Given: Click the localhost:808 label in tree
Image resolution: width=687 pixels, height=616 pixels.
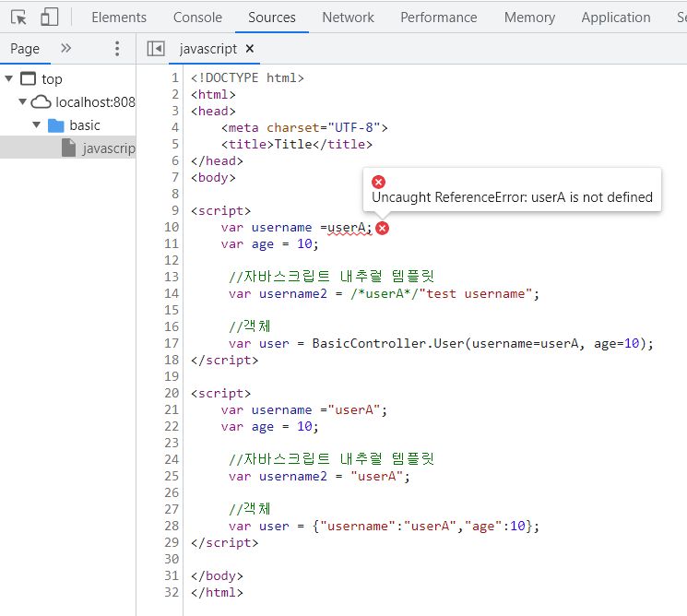Looking at the screenshot, I should pyautogui.click(x=96, y=102).
